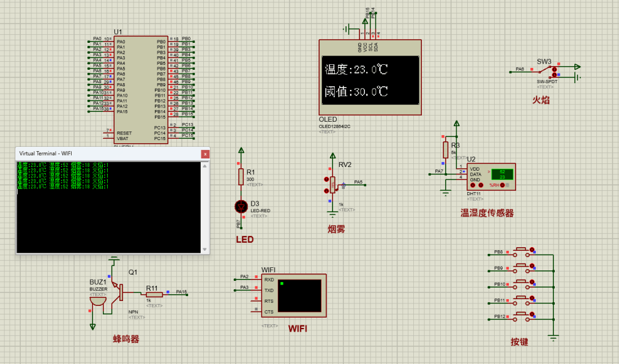Select the OLED display component
This screenshot has height=364, width=619.
click(370, 76)
